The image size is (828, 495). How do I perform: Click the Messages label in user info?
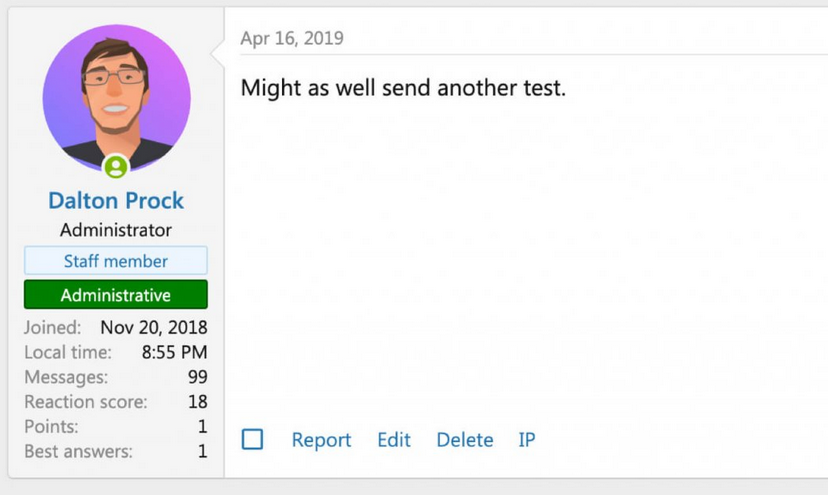[66, 377]
